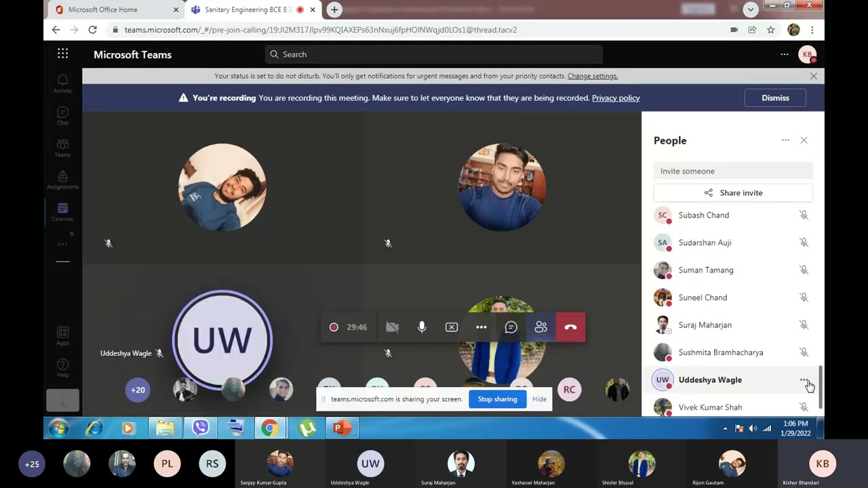Show hidden icons in the system tray
This screenshot has height=488, width=868.
click(725, 429)
